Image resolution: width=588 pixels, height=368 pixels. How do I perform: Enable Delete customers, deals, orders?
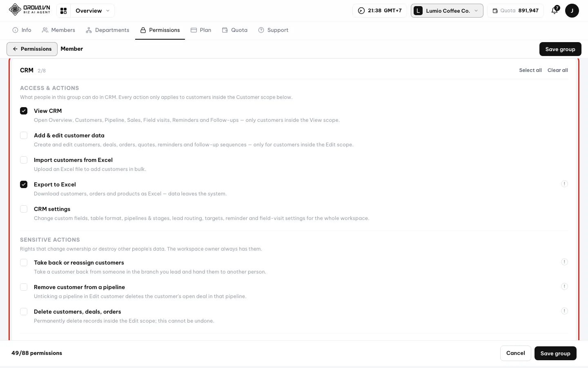tap(24, 312)
